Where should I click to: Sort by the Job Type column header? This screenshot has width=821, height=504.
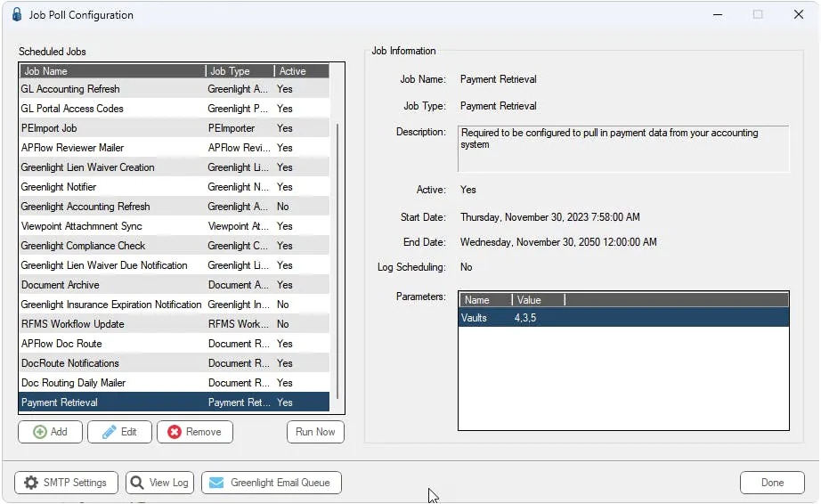coord(240,71)
